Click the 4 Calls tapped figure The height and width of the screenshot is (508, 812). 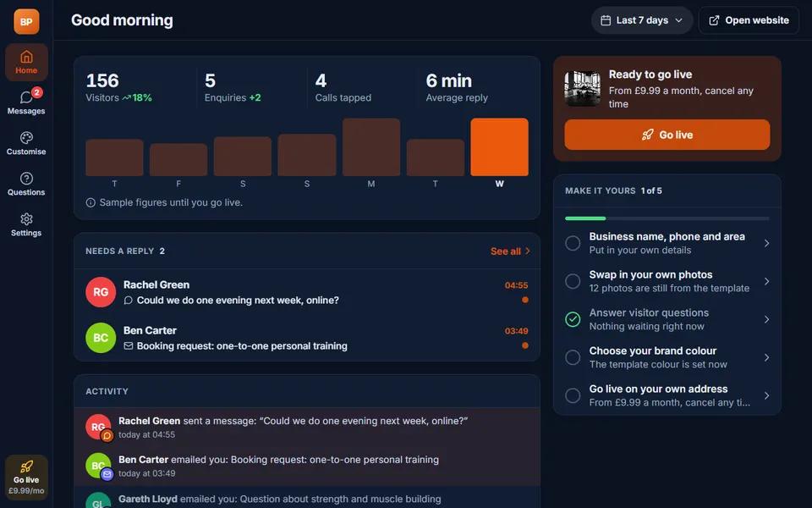[321, 80]
